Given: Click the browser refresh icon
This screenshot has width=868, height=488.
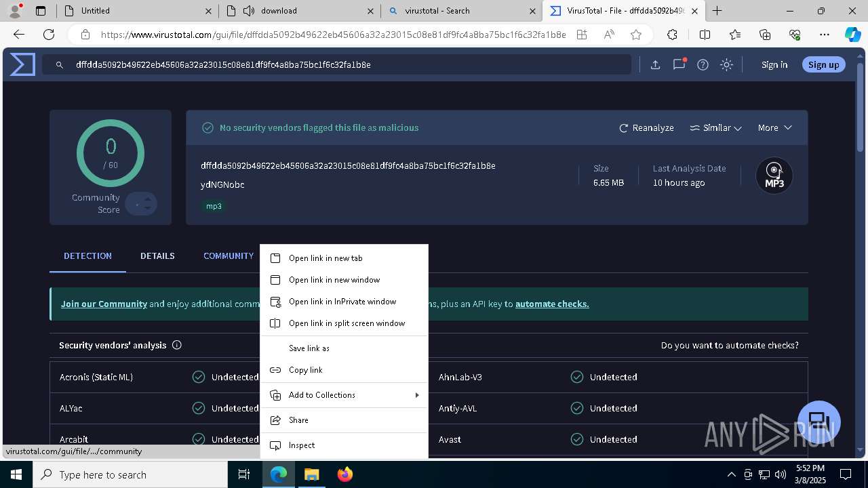Looking at the screenshot, I should point(49,35).
